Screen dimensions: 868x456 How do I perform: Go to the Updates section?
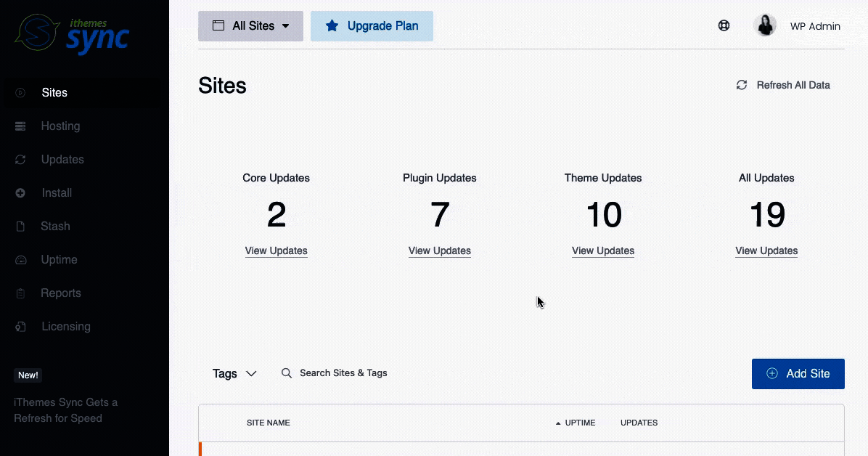62,159
